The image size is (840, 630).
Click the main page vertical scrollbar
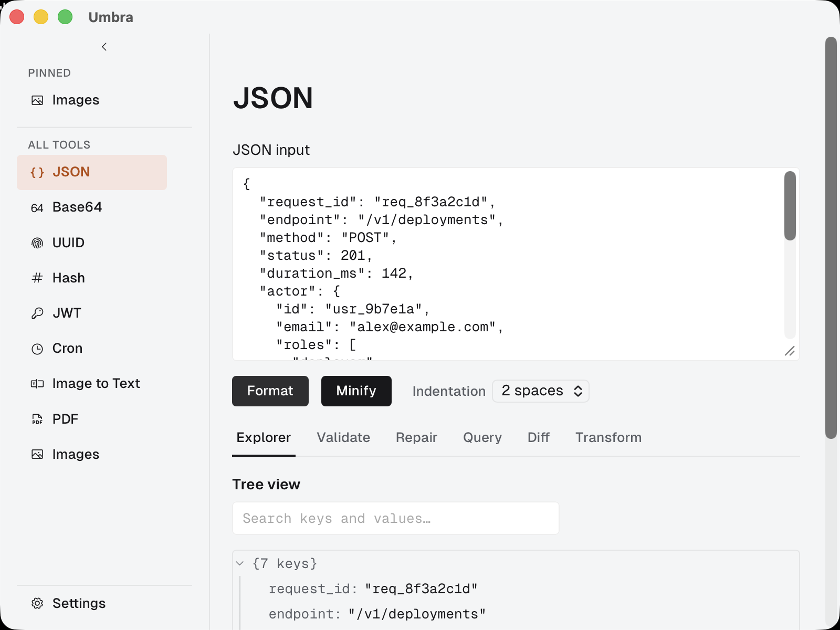831,238
